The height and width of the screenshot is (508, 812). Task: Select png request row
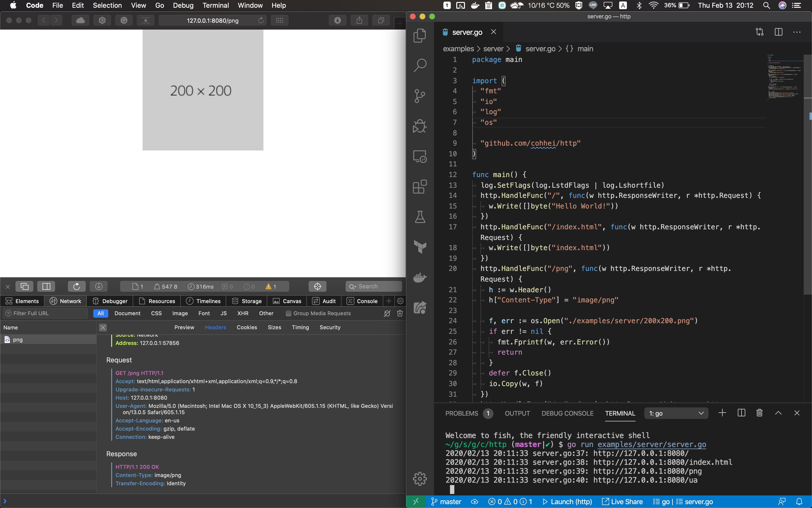(48, 340)
